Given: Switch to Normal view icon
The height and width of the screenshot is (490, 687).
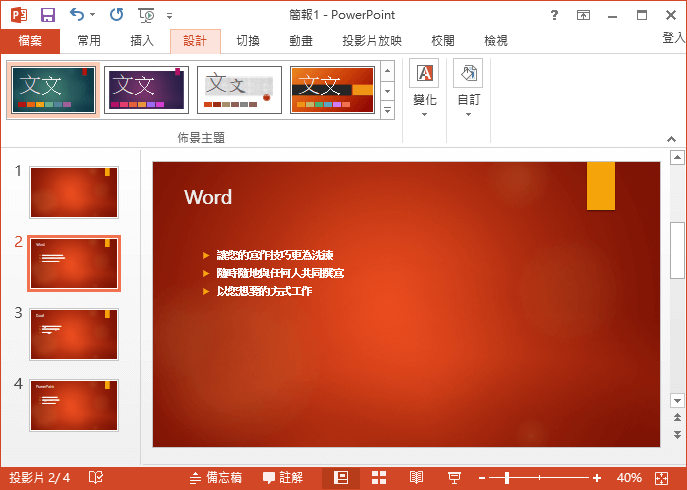Looking at the screenshot, I should [x=341, y=478].
